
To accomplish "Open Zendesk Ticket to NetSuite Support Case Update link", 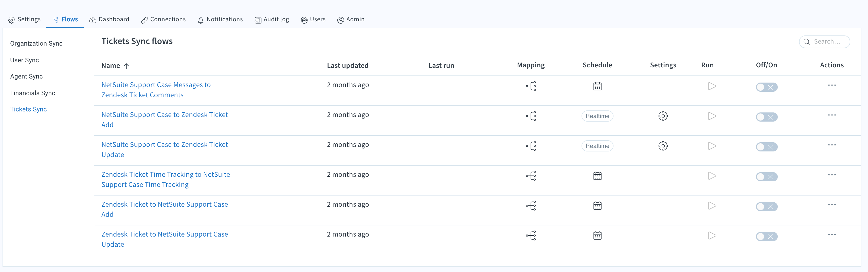I will (x=165, y=239).
